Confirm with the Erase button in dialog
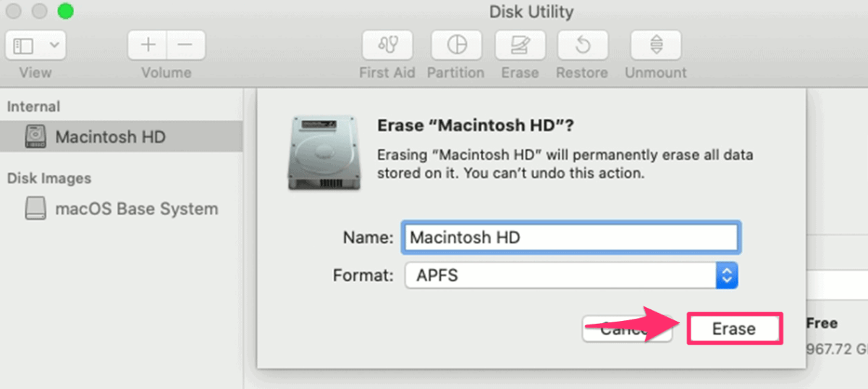868x389 pixels. pos(734,329)
